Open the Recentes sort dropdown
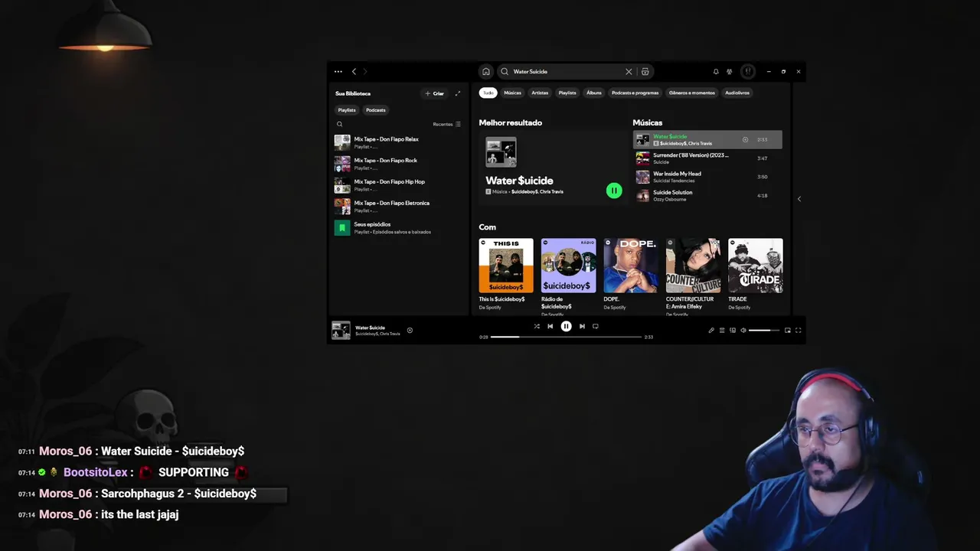Image resolution: width=980 pixels, height=551 pixels. [x=447, y=124]
